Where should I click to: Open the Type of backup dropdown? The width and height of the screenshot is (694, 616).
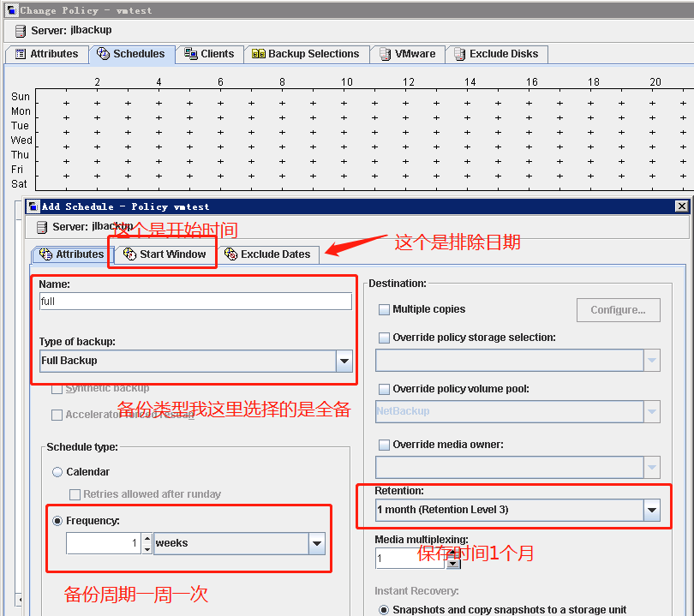[x=344, y=361]
